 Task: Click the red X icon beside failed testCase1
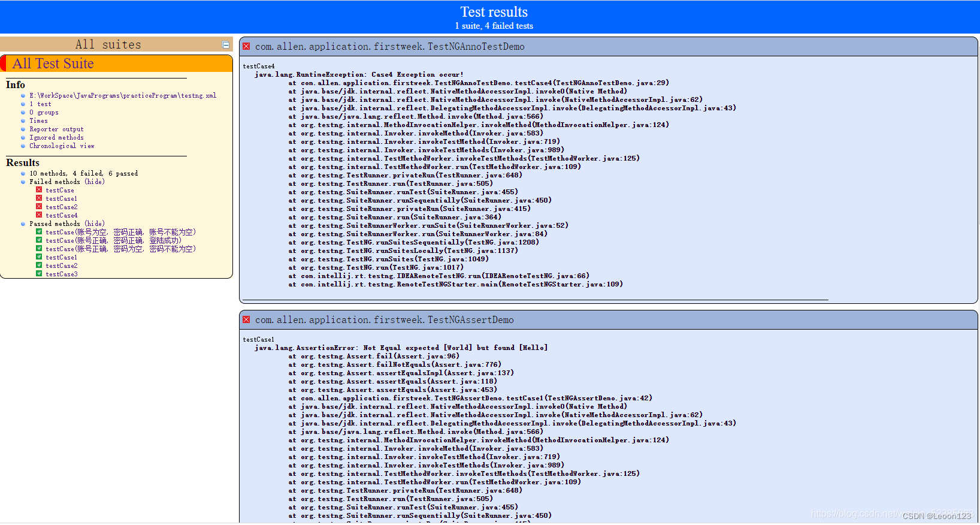(39, 198)
